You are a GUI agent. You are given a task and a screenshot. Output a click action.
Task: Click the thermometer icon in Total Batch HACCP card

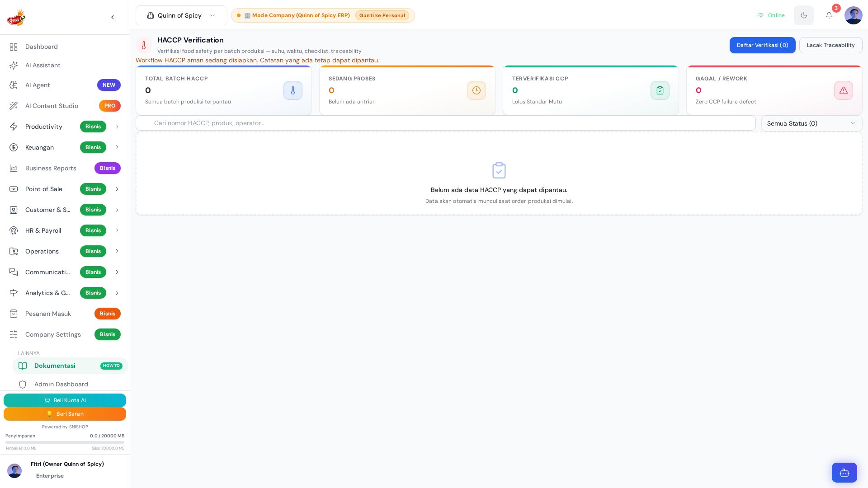pos(293,90)
